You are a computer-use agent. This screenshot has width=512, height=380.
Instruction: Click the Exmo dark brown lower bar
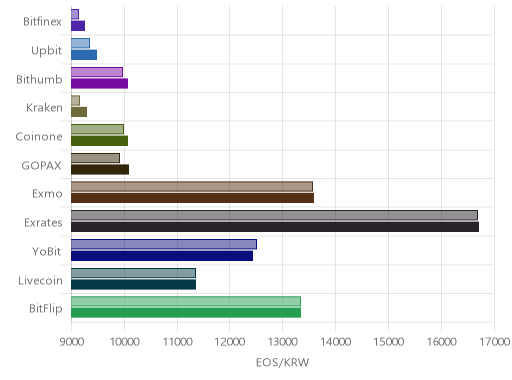point(192,198)
